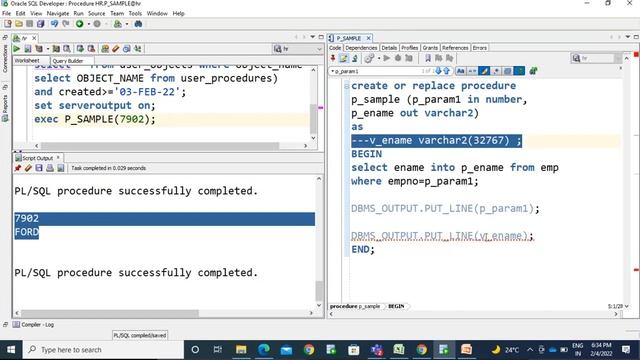Image resolution: width=640 pixels, height=360 pixels.
Task: Switch to the Errors tab
Action: [480, 48]
